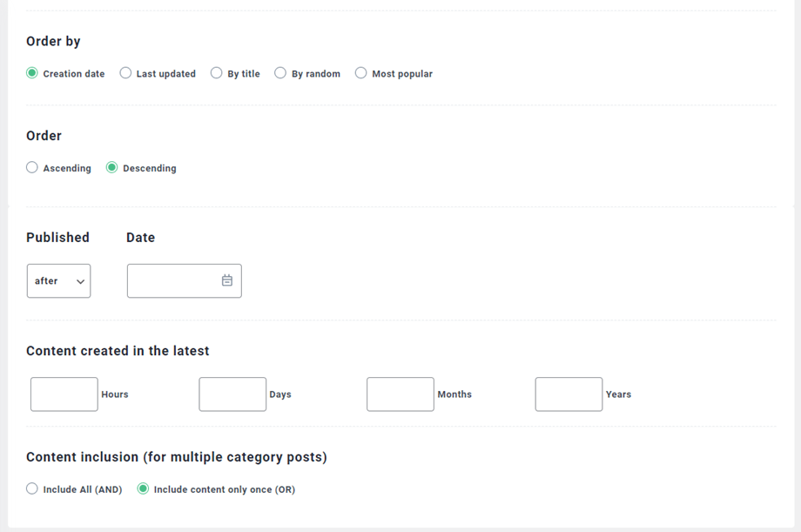The width and height of the screenshot is (801, 532).
Task: Select Descending order radio button
Action: coord(111,167)
